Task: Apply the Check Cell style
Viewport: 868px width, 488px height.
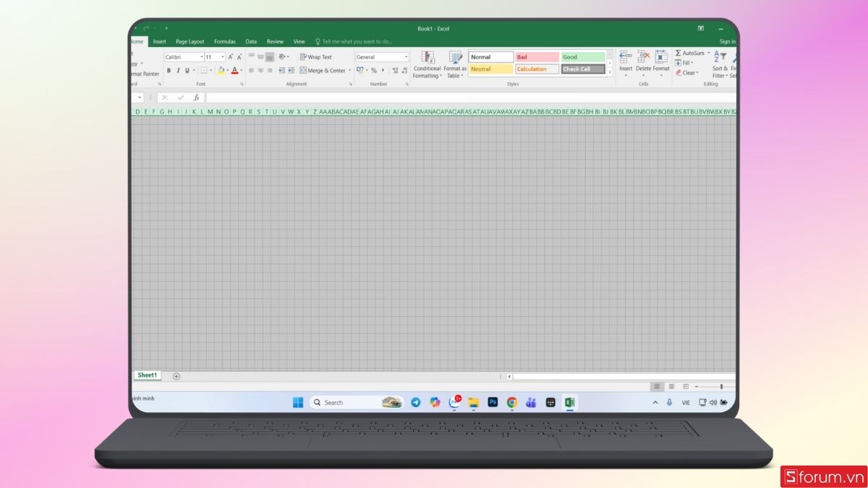Action: (583, 69)
